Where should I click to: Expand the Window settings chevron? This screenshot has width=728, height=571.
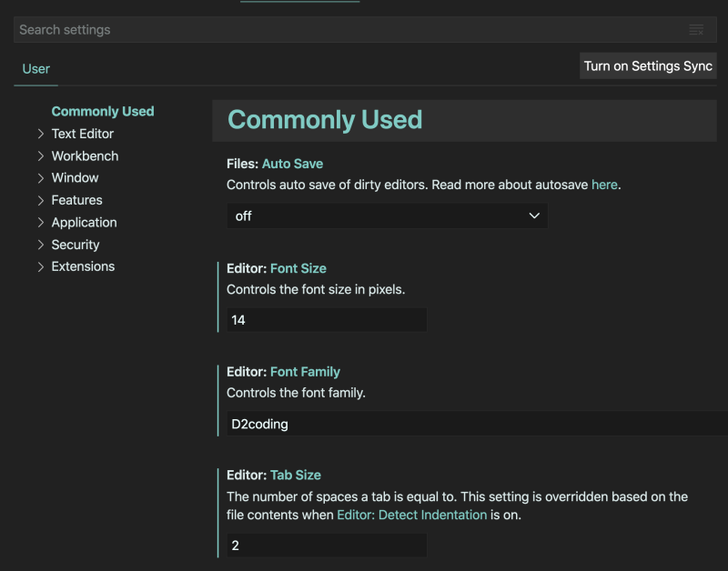[x=41, y=178]
